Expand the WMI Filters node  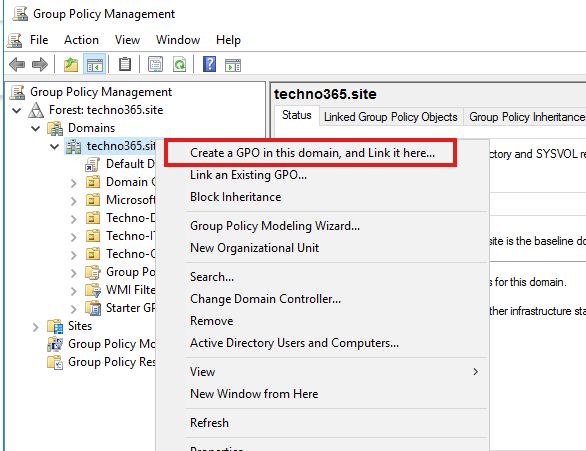click(74, 291)
